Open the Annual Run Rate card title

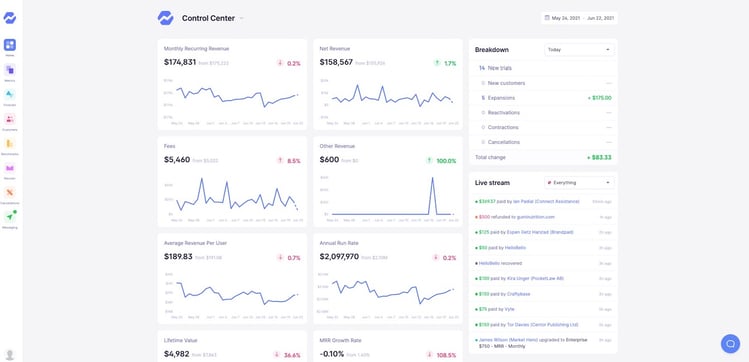coord(339,243)
